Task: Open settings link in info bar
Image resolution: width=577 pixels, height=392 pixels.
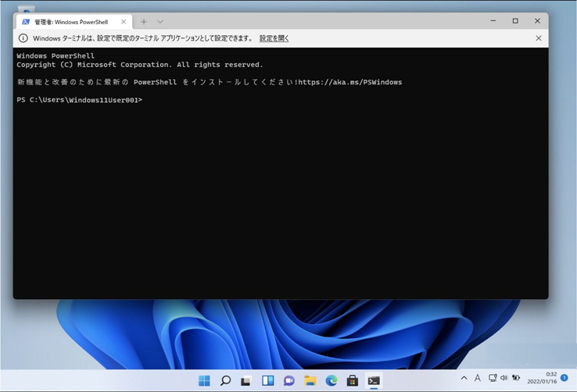Action: click(x=274, y=38)
